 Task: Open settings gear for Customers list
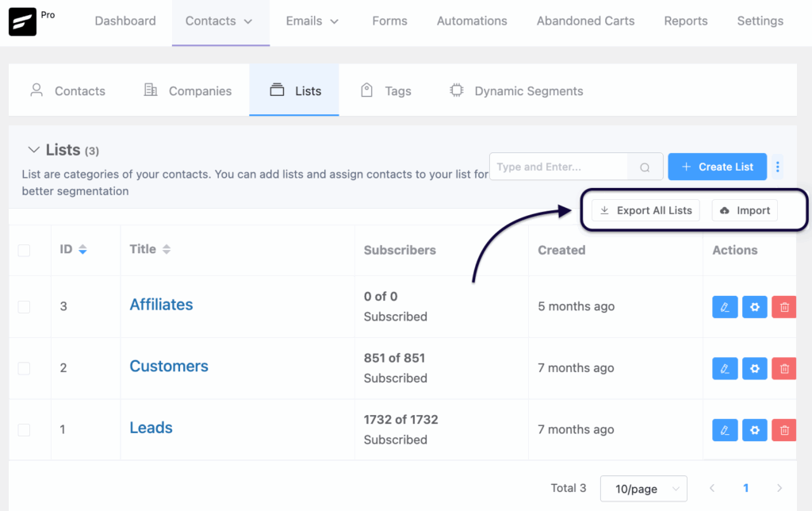click(x=754, y=368)
